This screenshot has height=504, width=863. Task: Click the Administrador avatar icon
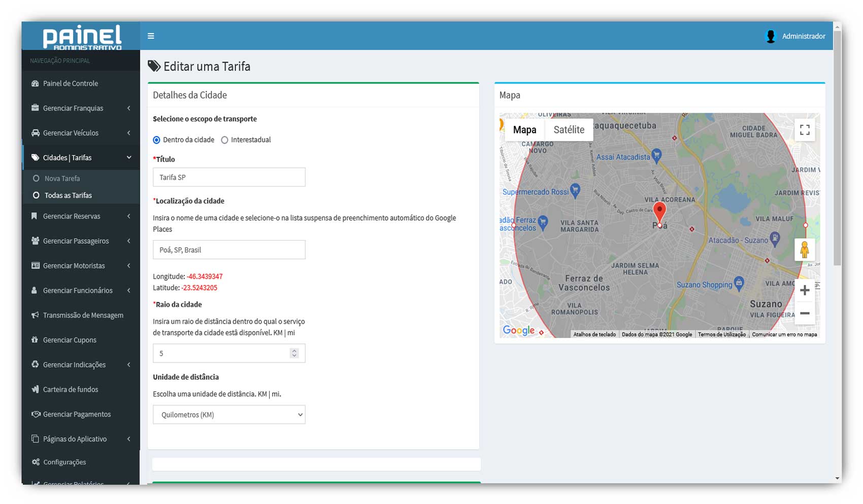point(771,36)
